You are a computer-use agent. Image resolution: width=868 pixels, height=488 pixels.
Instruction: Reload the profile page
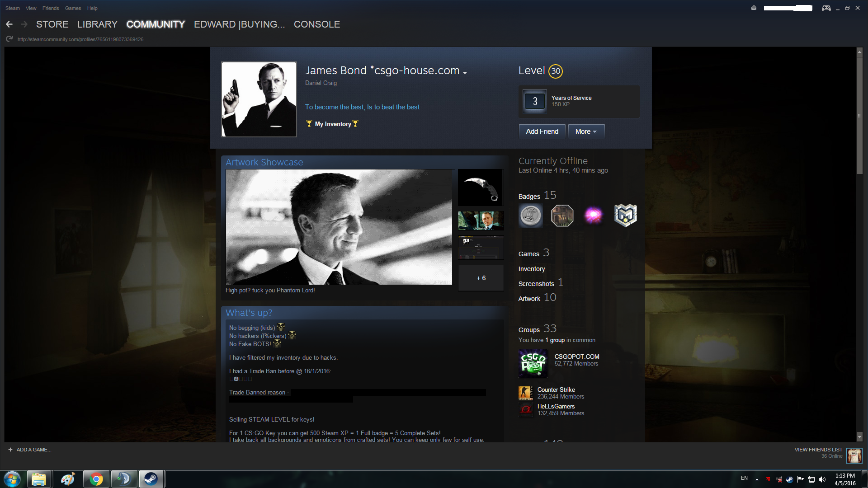pyautogui.click(x=9, y=39)
